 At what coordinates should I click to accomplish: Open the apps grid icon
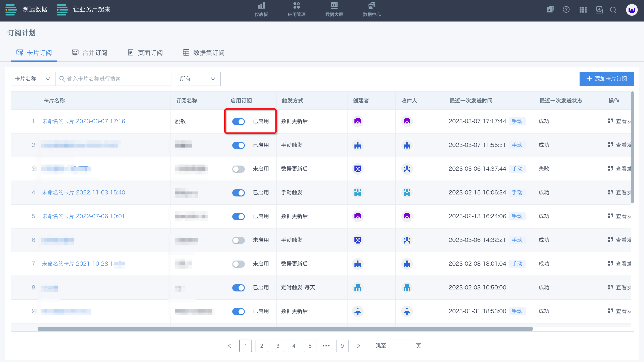583,10
